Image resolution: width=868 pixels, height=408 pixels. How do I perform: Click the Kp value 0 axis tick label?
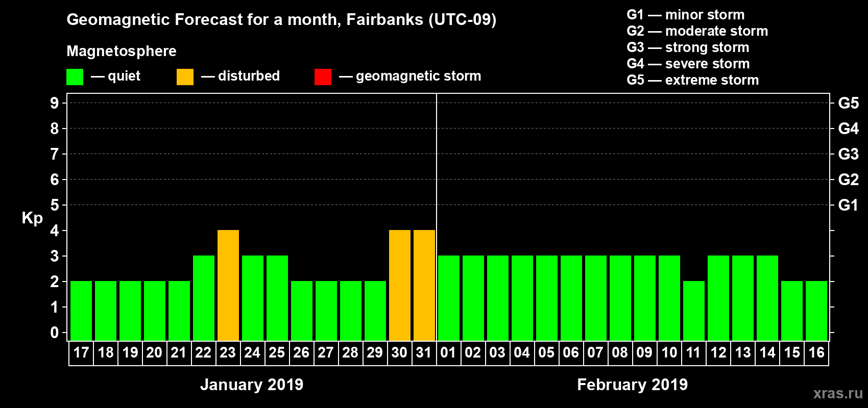click(55, 333)
